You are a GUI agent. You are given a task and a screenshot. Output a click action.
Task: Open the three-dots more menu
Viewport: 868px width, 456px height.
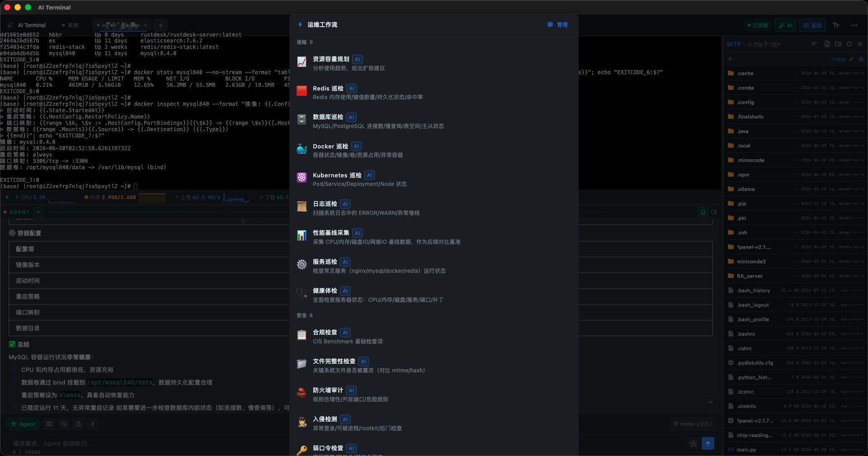pyautogui.click(x=854, y=25)
